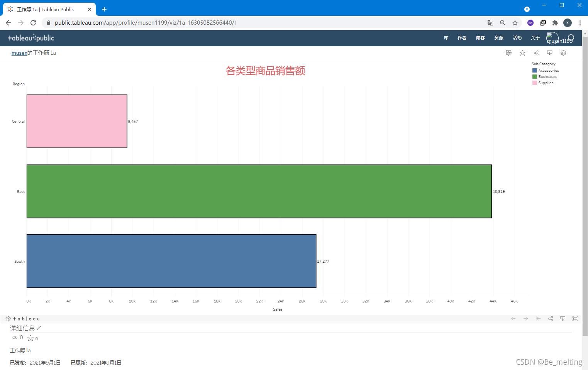
Task: Download viz from bottom toolbar
Action: coord(563,319)
